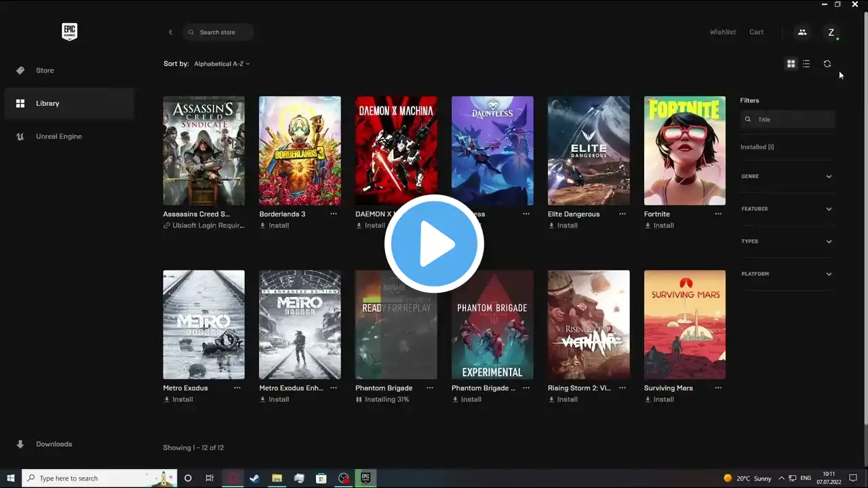Open File Explorer from the taskbar
This screenshot has height=488, width=868.
pyautogui.click(x=277, y=478)
